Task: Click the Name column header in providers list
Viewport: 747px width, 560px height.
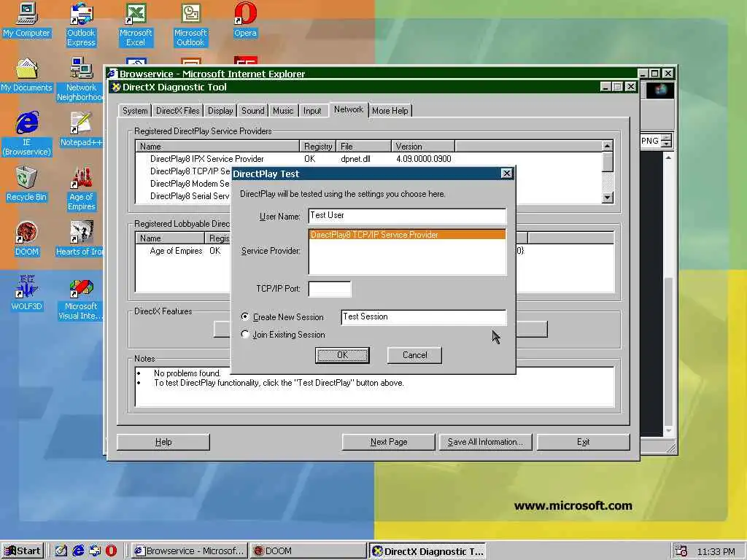Action: tap(217, 146)
